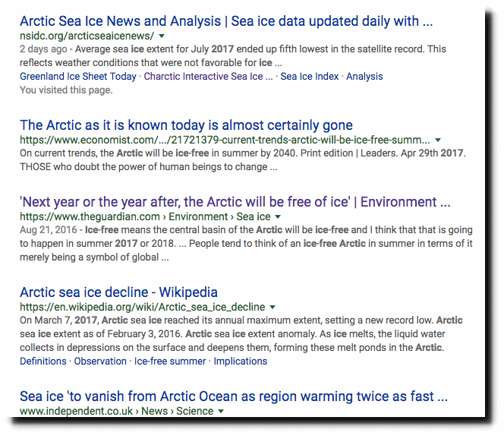This screenshot has height=436, width=504.
Task: Open 'The Arctic as it is known today' result
Action: pyautogui.click(x=186, y=125)
